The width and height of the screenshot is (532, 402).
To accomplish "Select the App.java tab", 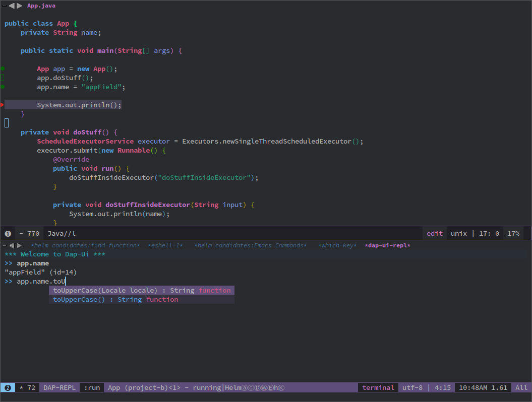I will coord(41,6).
